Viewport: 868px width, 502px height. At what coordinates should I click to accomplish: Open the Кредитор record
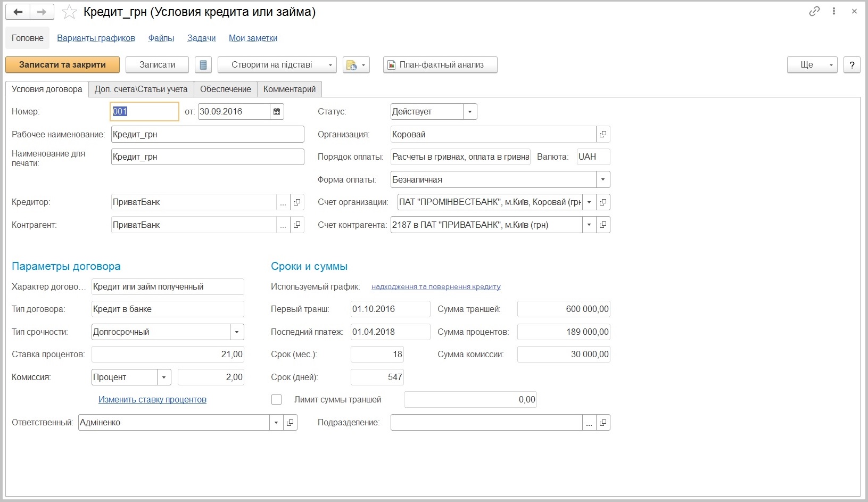click(297, 202)
